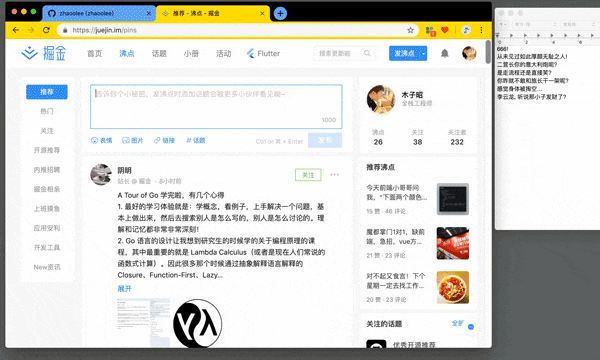
Task: Click the 发布 submit button
Action: (x=325, y=140)
